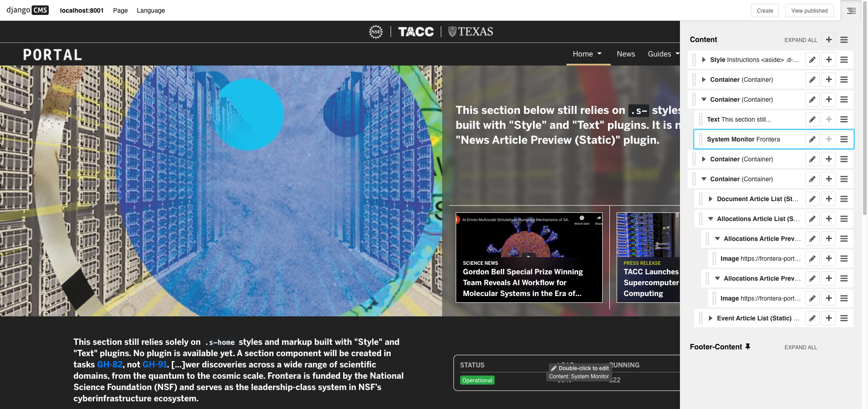Click the Footer-Content pin icon
The height and width of the screenshot is (409, 868).
click(x=748, y=347)
